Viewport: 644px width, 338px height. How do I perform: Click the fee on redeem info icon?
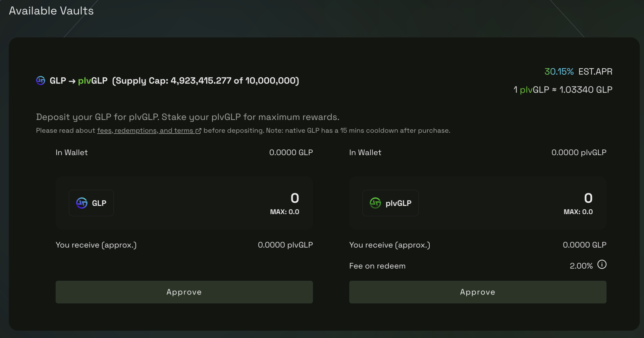602,265
